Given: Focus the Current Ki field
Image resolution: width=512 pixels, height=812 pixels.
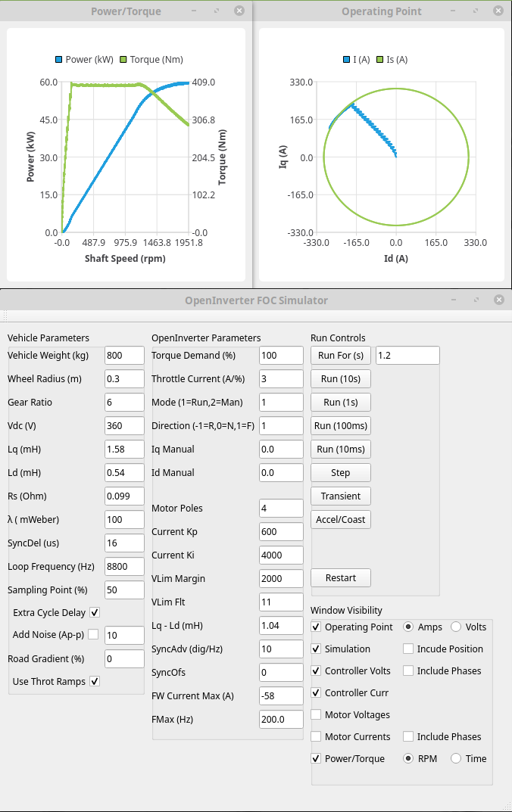Looking at the screenshot, I should tap(281, 555).
